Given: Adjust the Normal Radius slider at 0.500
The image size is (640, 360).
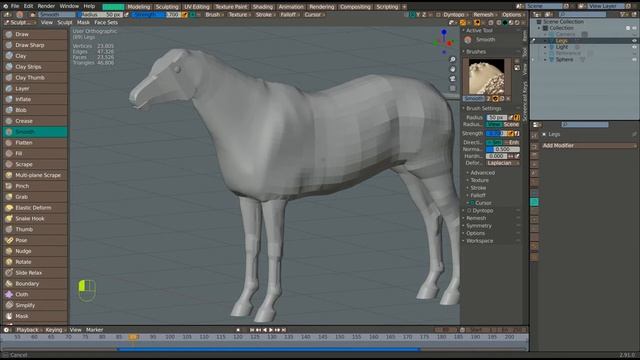Looking at the screenshot, I should (x=503, y=149).
